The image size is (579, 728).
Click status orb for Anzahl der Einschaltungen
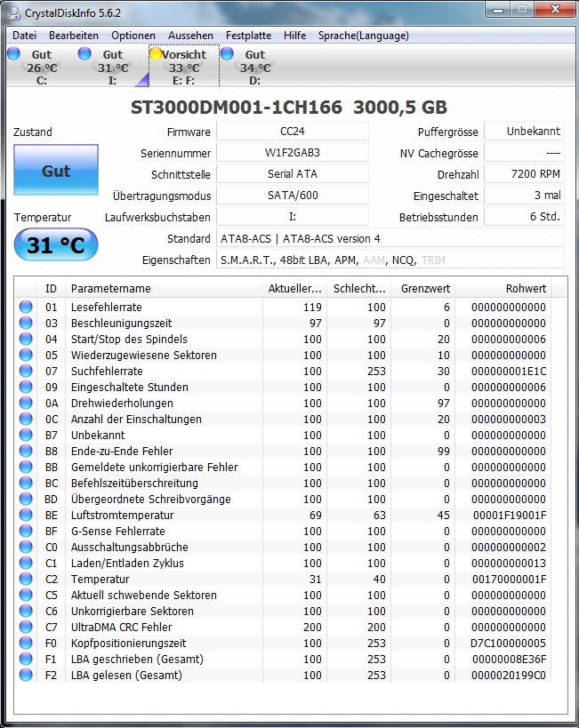26,419
